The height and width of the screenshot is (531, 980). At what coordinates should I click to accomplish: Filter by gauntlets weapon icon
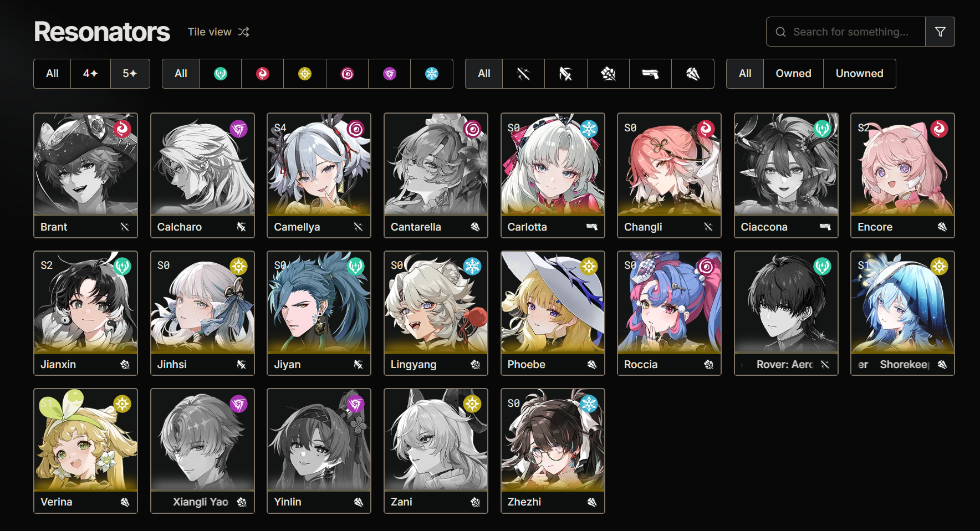point(608,74)
